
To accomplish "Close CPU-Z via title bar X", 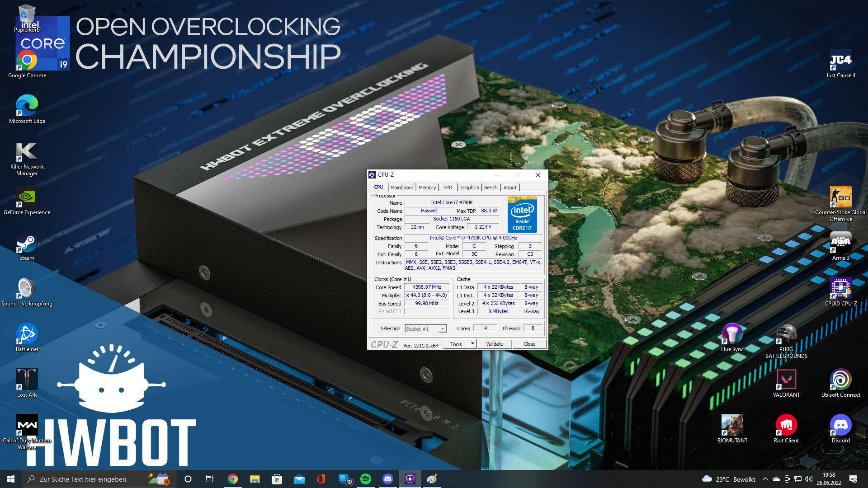I will click(x=538, y=175).
